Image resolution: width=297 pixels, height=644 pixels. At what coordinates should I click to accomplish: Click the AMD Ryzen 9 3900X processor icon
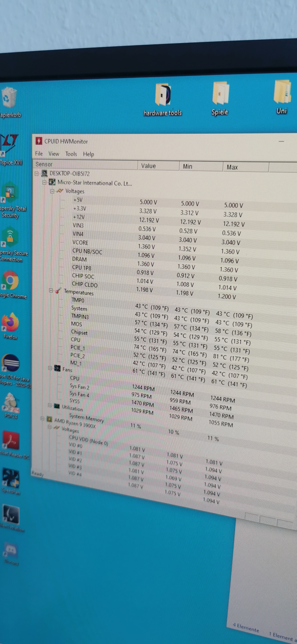click(49, 419)
